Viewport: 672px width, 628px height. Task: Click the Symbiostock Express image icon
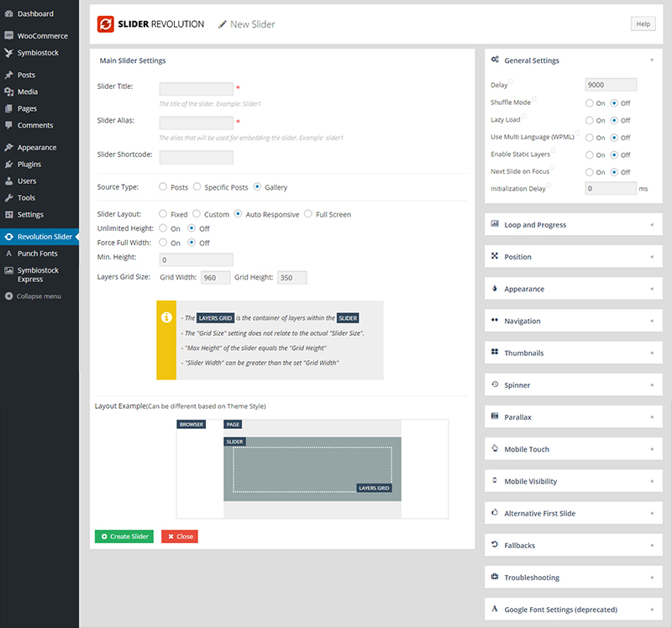[8, 270]
